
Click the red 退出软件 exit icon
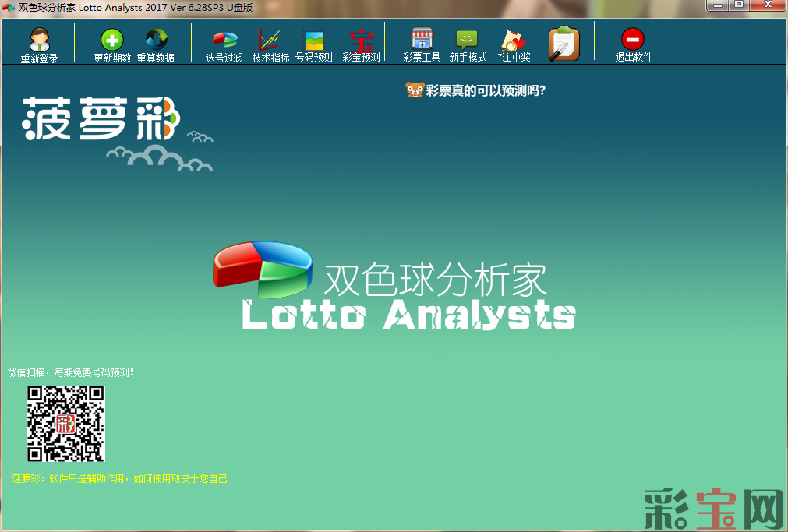coord(633,41)
